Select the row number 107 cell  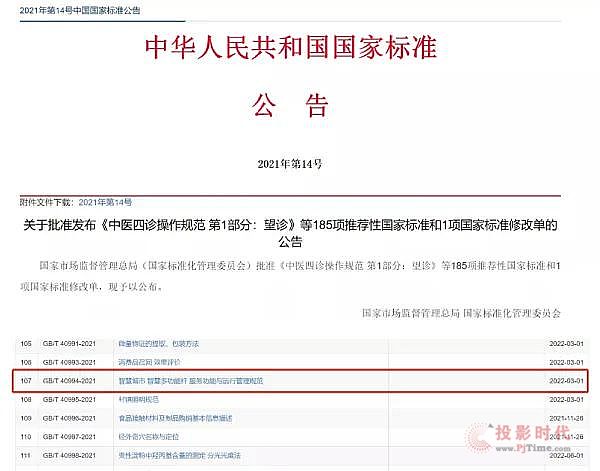[x=26, y=382]
